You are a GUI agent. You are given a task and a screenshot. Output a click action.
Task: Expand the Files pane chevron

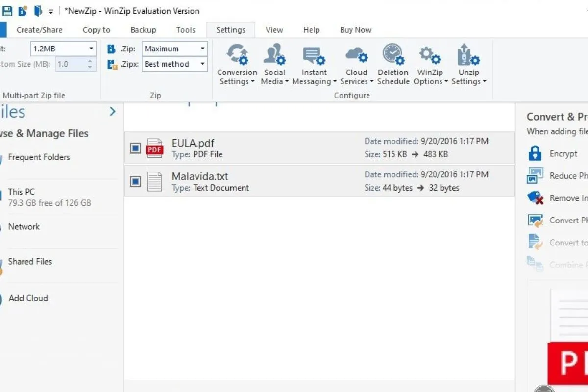[112, 111]
